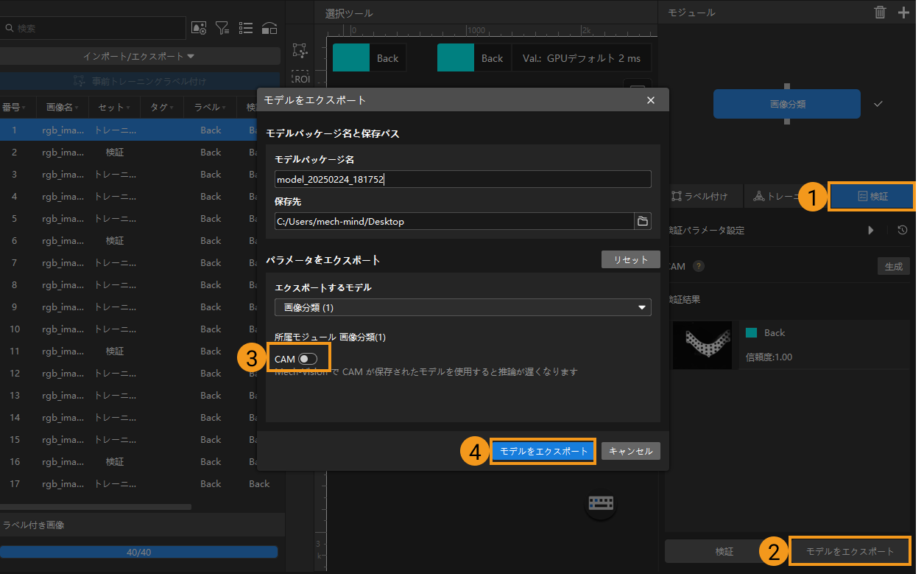Viewport: 924px width, 574px height.
Task: Open the インポート/エクスポート dropdown
Action: 138,56
